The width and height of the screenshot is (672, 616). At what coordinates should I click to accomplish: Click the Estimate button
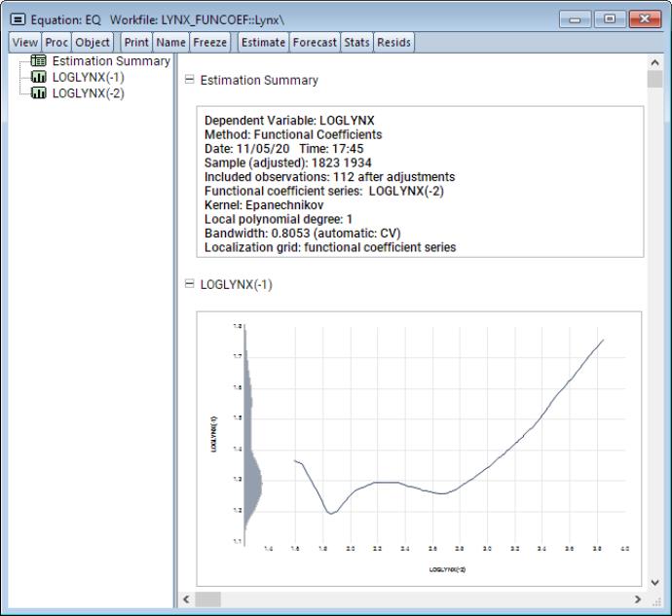click(263, 43)
